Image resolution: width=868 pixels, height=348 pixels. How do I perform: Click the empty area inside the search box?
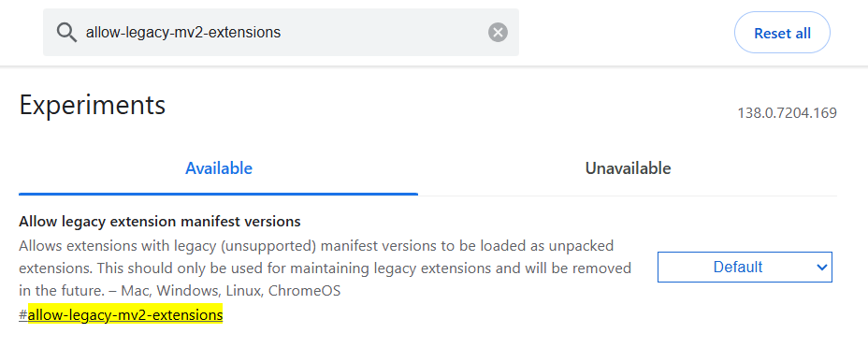[382, 33]
